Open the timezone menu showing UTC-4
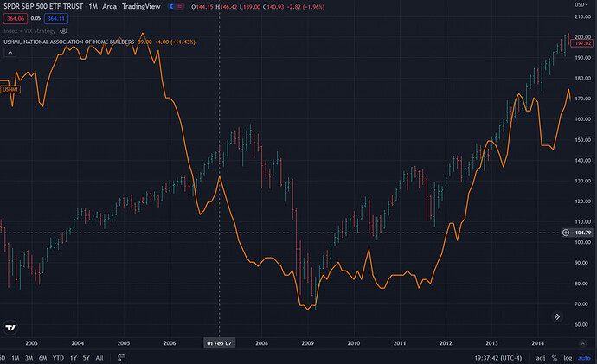The height and width of the screenshot is (364, 597). (498, 358)
